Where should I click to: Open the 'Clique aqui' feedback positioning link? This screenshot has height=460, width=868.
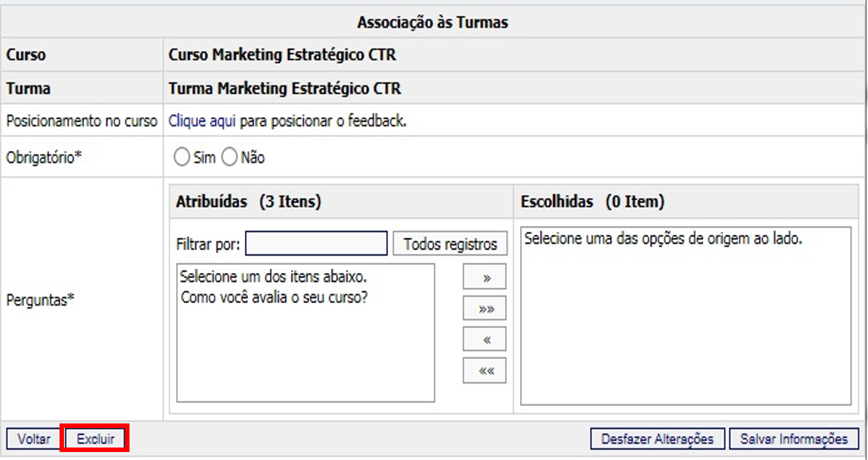(x=201, y=121)
